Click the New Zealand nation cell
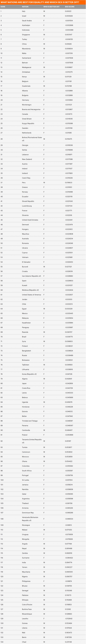The image size is (86, 644). pos(27,159)
